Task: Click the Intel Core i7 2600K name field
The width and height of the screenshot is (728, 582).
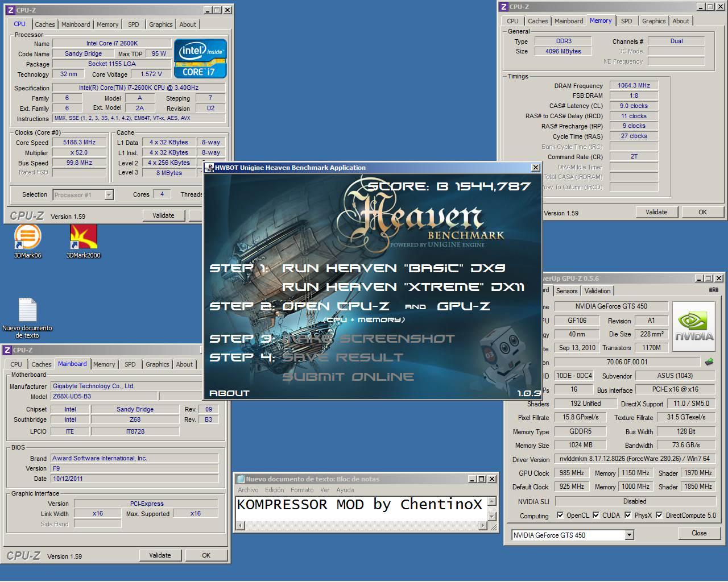Action: click(112, 43)
